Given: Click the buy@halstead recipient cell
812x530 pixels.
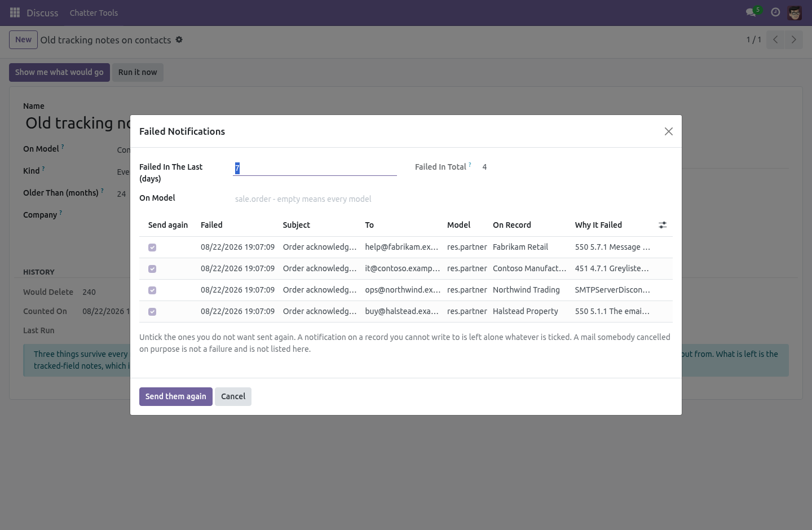Looking at the screenshot, I should coord(401,311).
